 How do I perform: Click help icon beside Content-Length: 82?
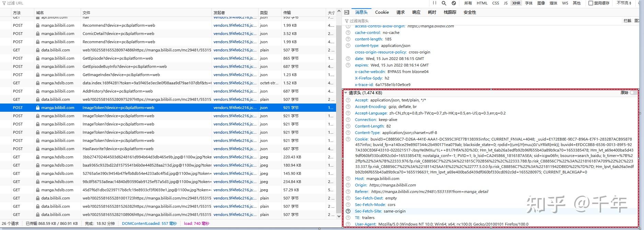348,126
